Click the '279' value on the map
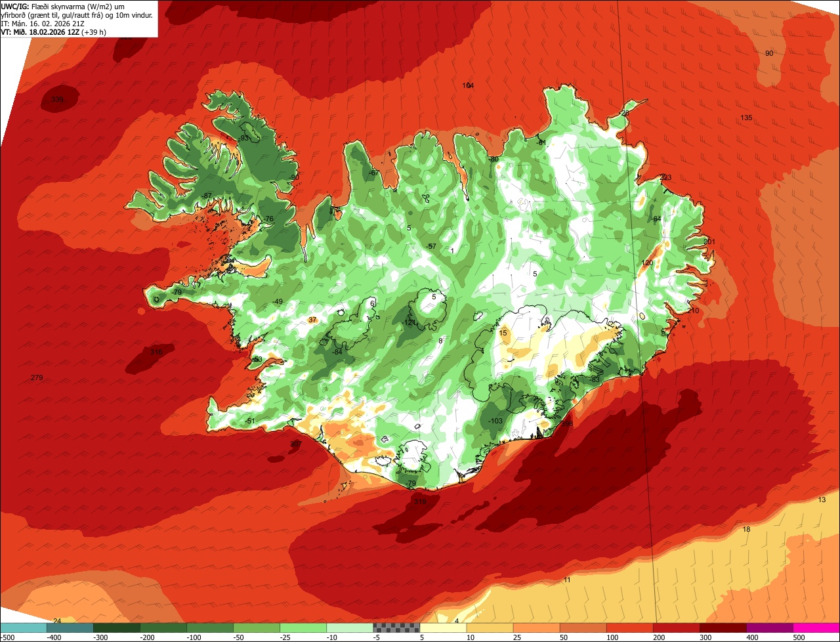840x642 pixels. pyautogui.click(x=37, y=378)
